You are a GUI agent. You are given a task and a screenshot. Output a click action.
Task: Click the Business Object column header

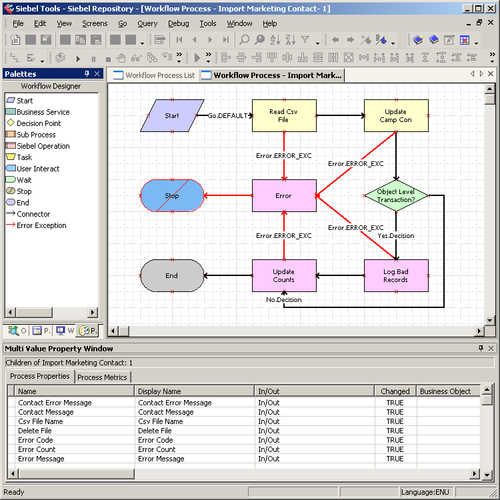point(449,391)
